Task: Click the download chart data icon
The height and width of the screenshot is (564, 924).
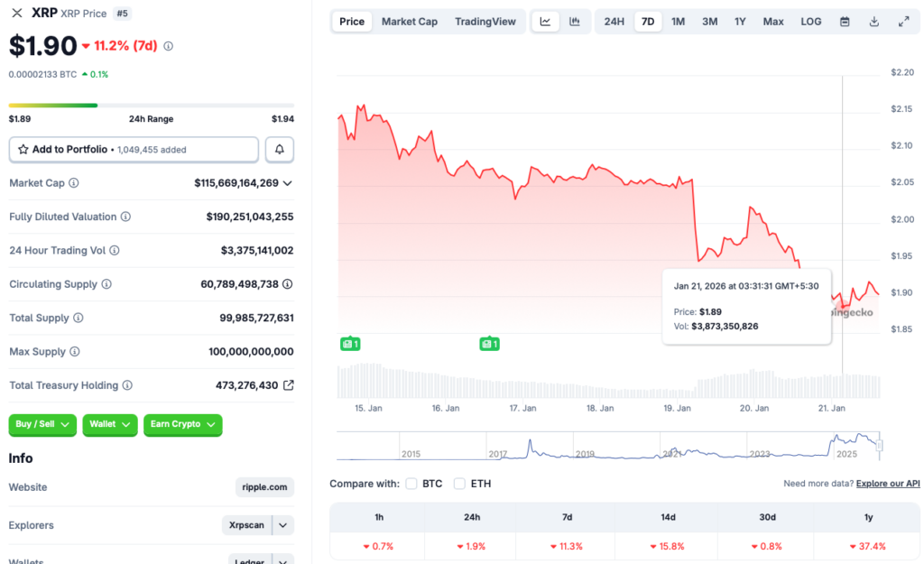Action: 873,21
